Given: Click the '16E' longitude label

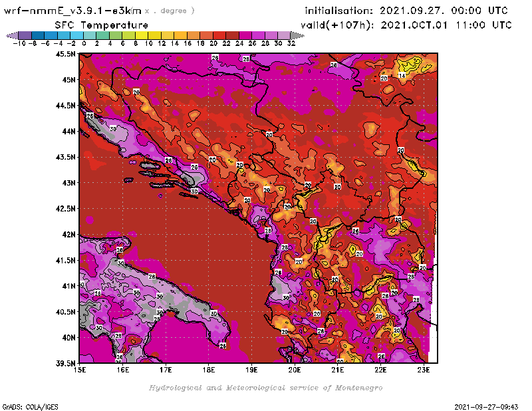Looking at the screenshot, I should [123, 370].
